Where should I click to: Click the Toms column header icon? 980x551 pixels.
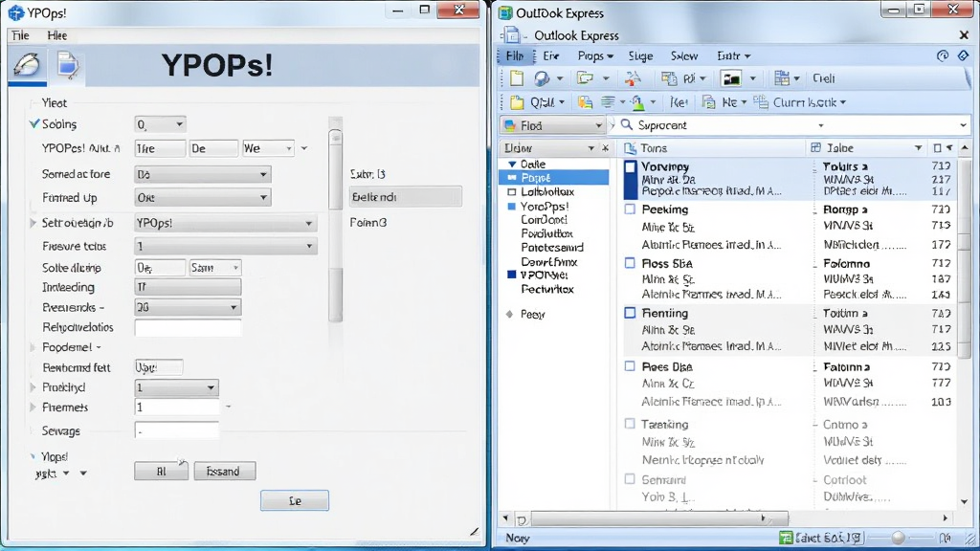click(630, 148)
